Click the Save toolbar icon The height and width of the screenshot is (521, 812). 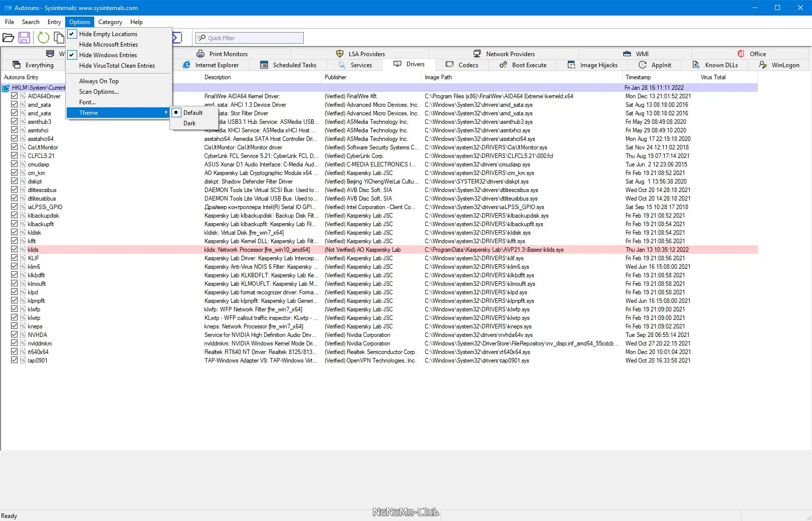coord(24,38)
